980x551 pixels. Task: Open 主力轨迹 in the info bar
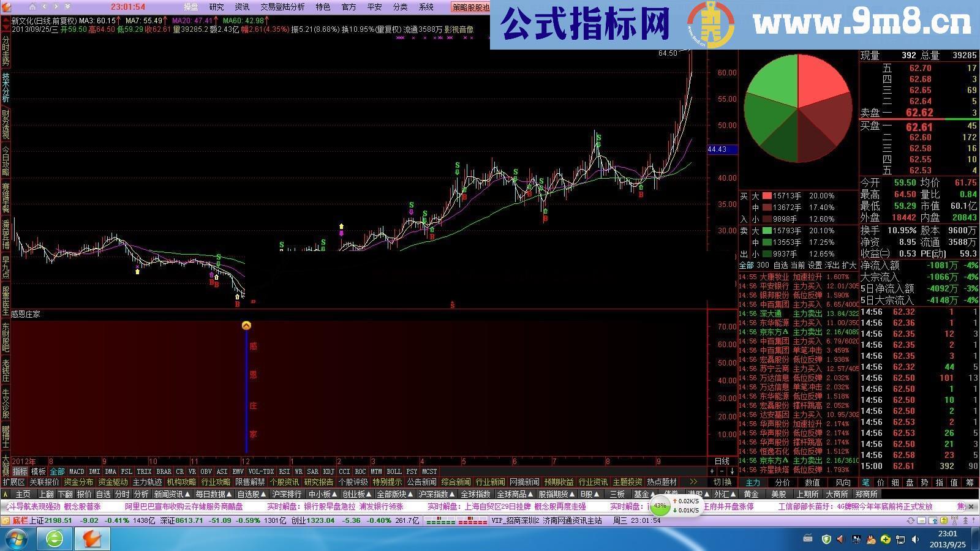pos(147,482)
